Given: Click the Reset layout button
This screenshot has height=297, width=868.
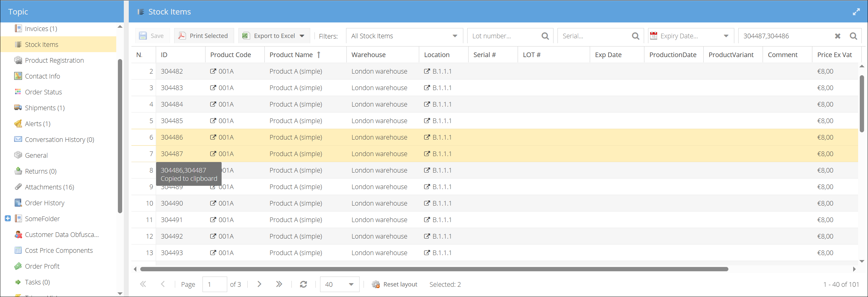Looking at the screenshot, I should 394,284.
